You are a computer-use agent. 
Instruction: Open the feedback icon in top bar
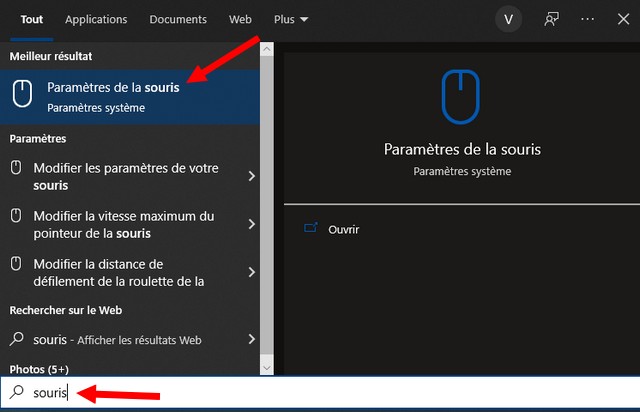pyautogui.click(x=551, y=19)
